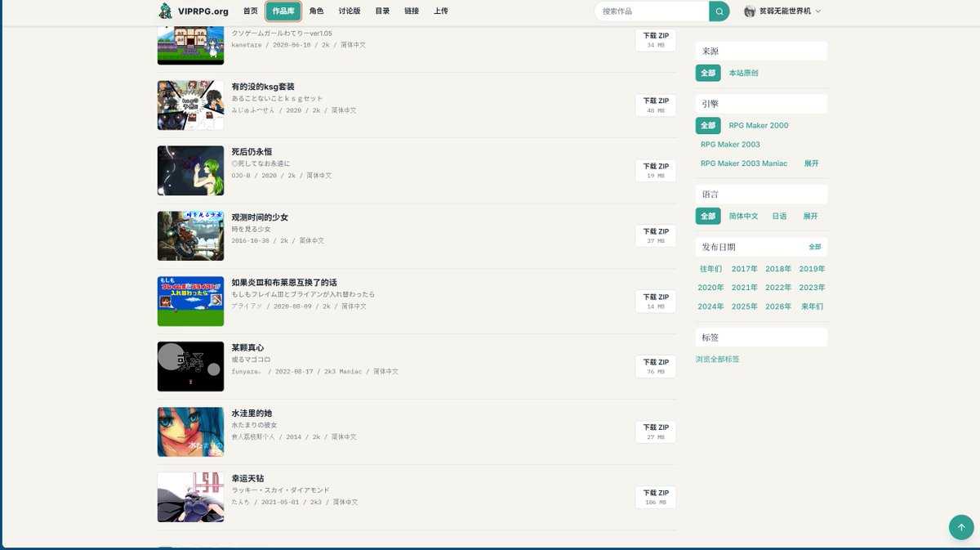Screen dimensions: 980x550
Task: Open the 角色 nav item
Action: [317, 11]
